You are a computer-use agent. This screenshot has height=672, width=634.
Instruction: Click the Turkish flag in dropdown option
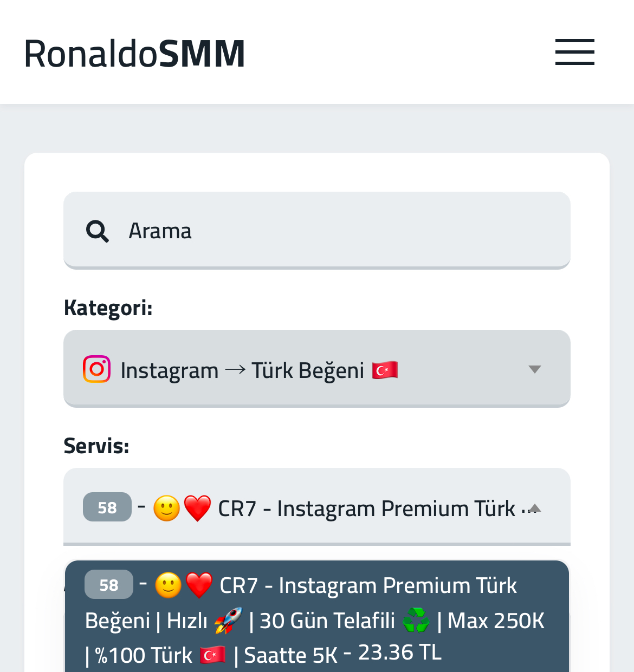tap(213, 656)
